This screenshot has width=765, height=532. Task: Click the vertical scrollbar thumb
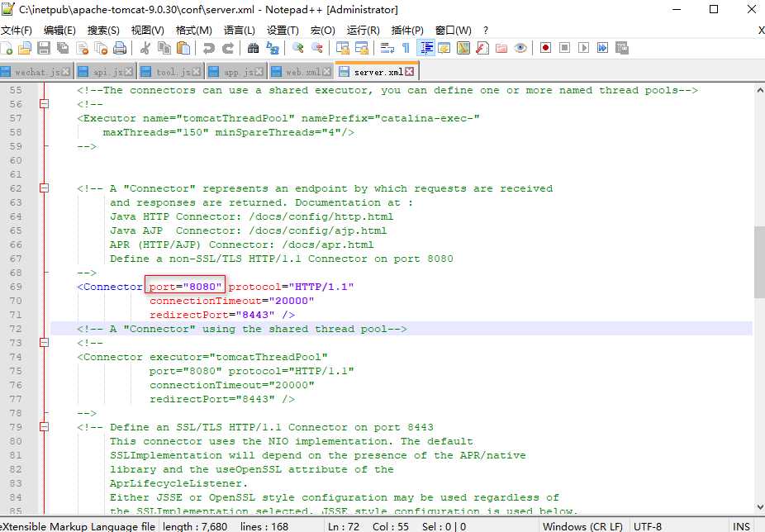[759, 262]
